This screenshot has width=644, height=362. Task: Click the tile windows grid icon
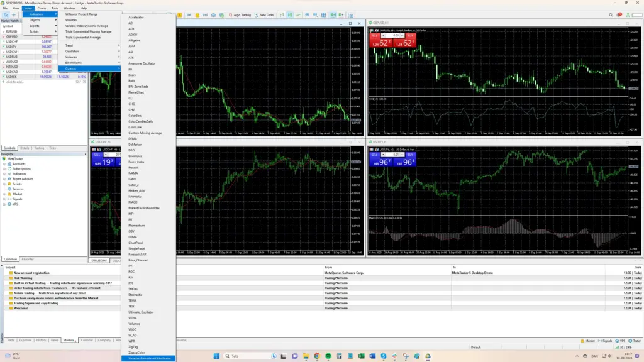(x=324, y=15)
